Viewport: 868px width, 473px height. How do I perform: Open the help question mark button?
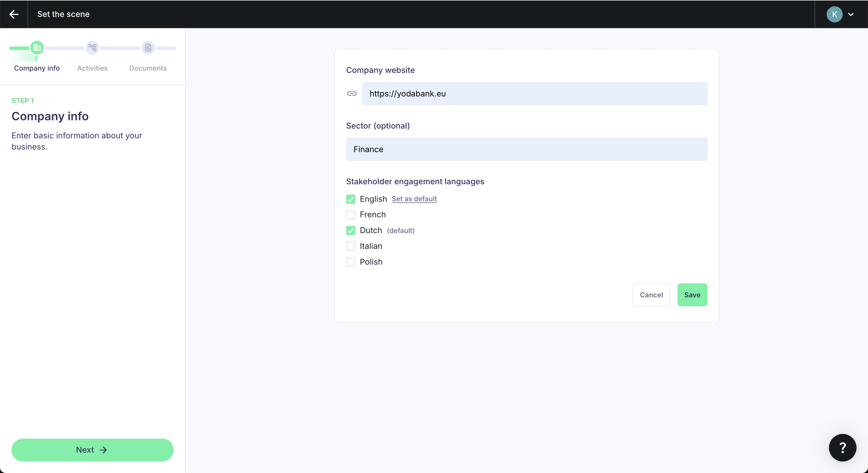[x=842, y=447]
